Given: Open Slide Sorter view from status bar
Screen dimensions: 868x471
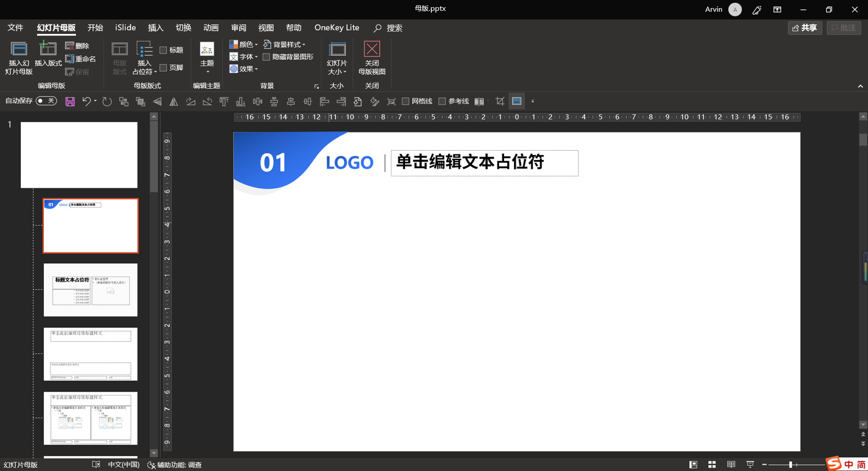Looking at the screenshot, I should 712,464.
